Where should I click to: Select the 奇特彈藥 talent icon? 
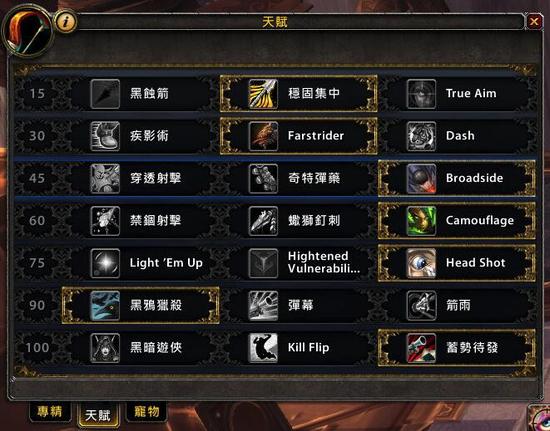tap(263, 179)
